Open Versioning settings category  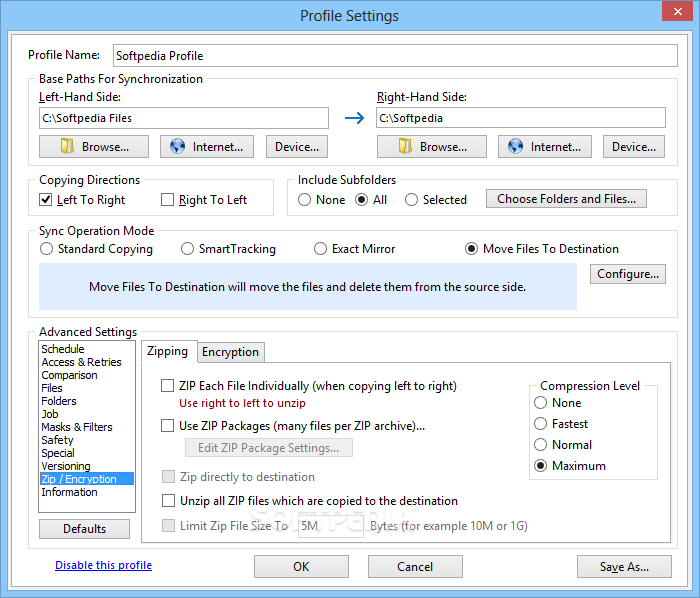pos(66,465)
